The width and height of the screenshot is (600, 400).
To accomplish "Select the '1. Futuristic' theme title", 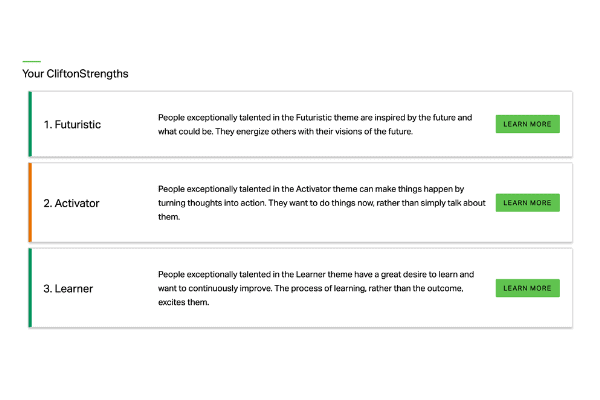I will click(72, 124).
